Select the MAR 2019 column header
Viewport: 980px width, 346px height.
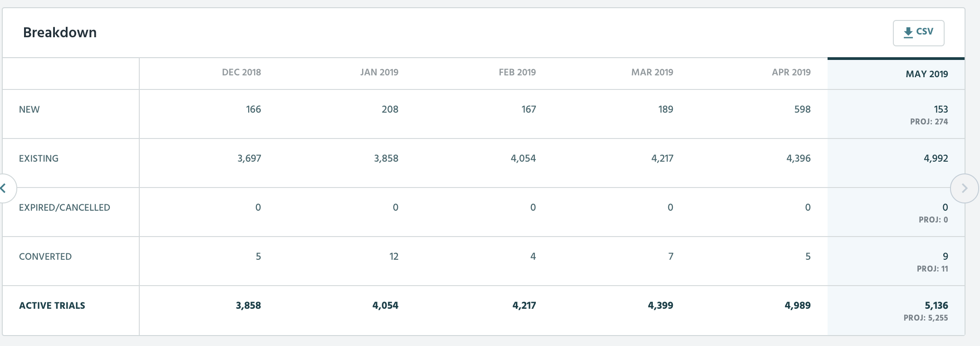652,72
